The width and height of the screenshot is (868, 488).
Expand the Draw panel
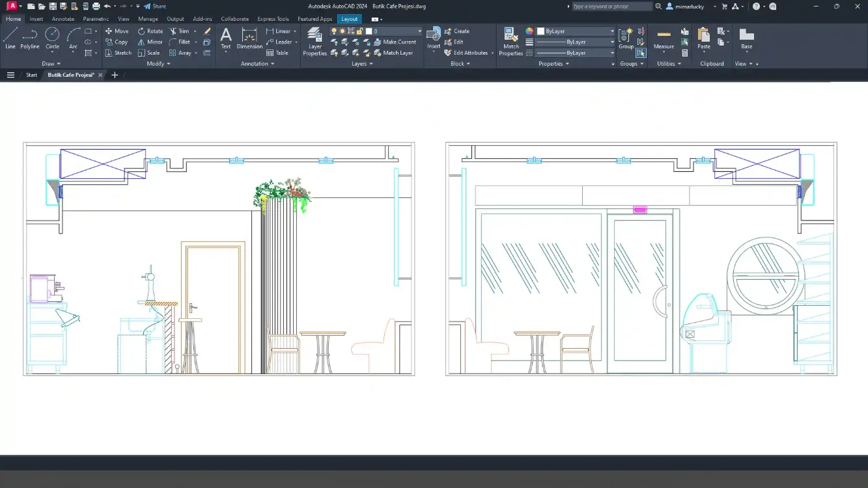(51, 64)
